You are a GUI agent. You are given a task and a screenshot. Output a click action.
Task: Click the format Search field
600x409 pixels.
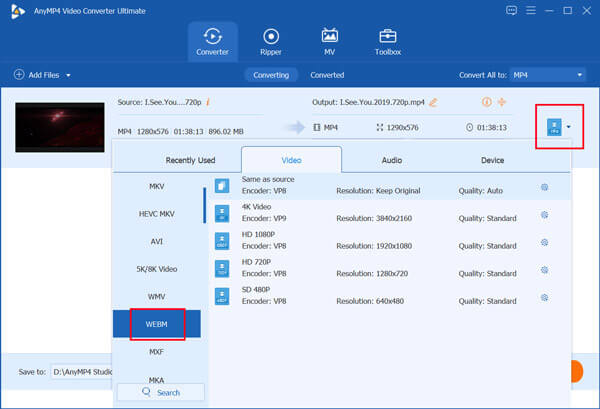[x=161, y=392]
